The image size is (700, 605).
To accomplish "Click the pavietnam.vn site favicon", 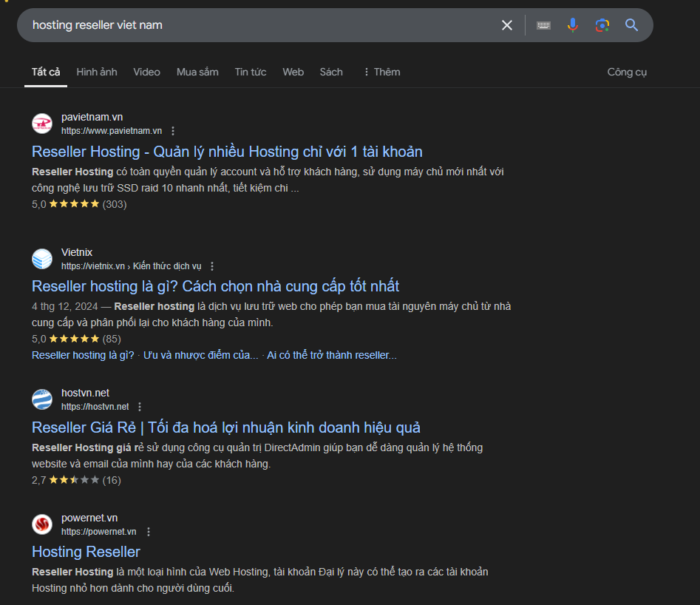I will click(x=42, y=124).
